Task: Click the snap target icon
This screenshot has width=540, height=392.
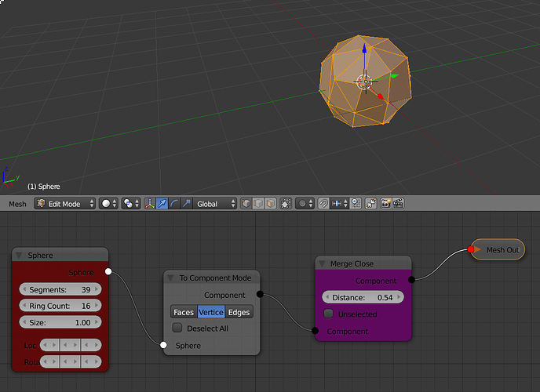Action: pyautogui.click(x=356, y=204)
